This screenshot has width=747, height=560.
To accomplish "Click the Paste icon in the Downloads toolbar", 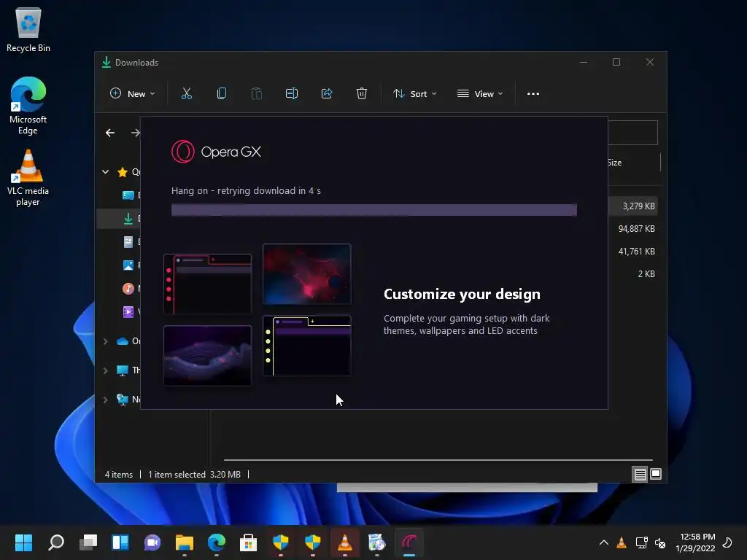I will 257,94.
